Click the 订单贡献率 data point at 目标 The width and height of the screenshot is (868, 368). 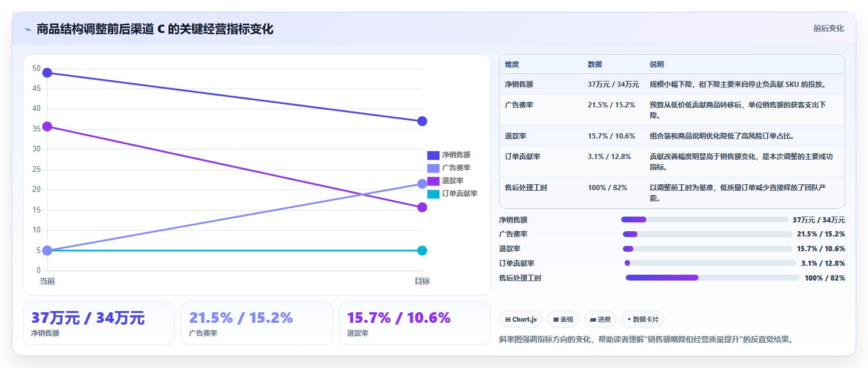(x=422, y=251)
